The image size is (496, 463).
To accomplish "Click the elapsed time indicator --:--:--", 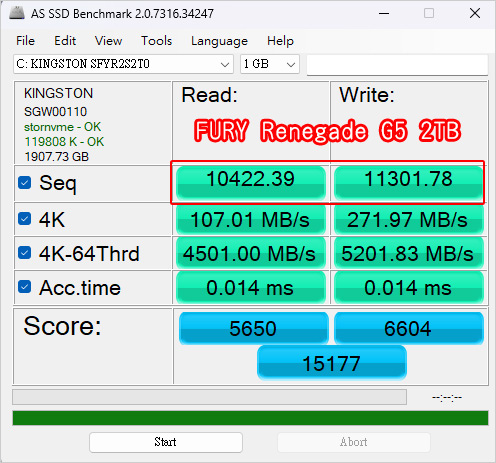I will pos(447,397).
